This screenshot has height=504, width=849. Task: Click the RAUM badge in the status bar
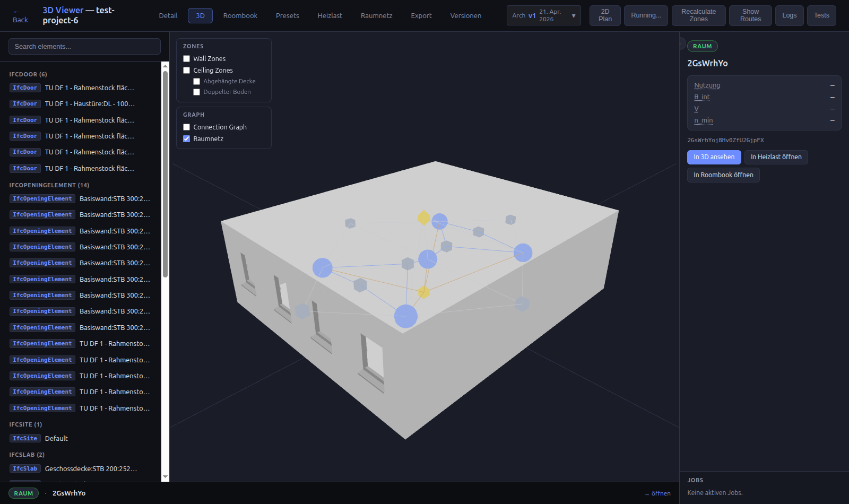coord(23,493)
